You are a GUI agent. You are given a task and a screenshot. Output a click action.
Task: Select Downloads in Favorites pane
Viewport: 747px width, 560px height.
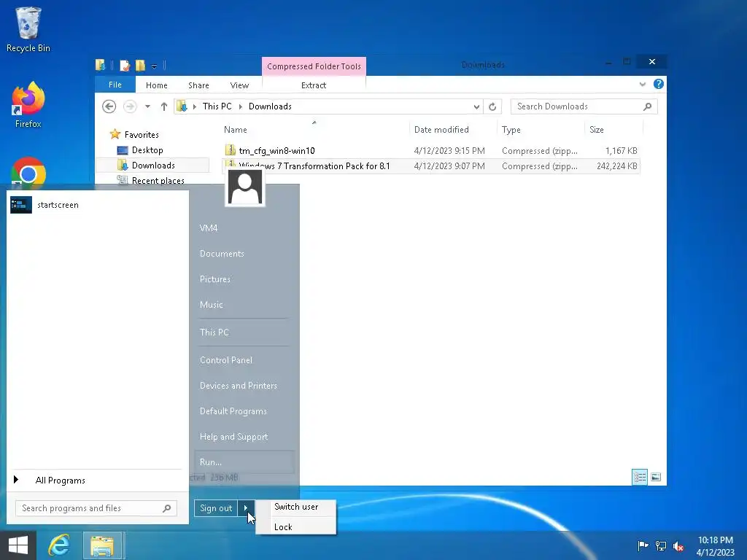[153, 166]
